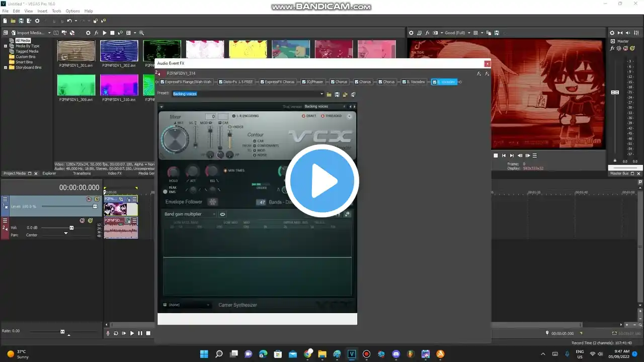Toggle the Disto-Fx 1.5 FREE checkbox
This screenshot has width=644, height=362.
click(x=220, y=82)
